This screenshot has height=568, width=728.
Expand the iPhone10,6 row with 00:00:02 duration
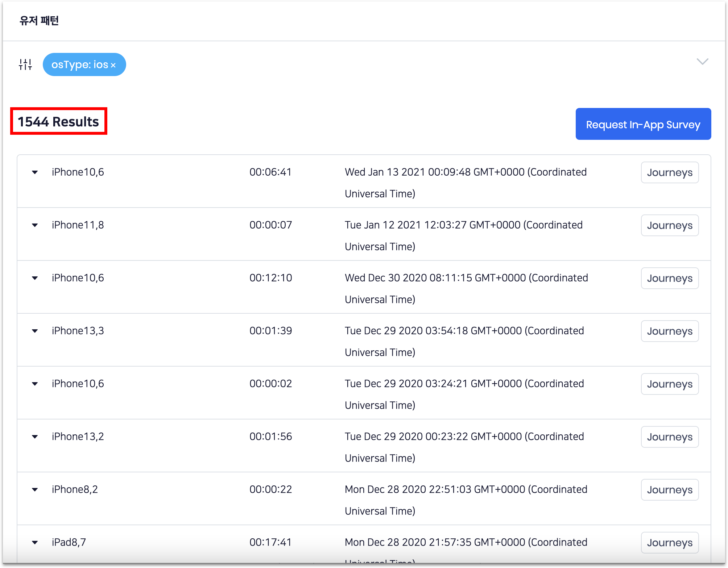pyautogui.click(x=35, y=384)
